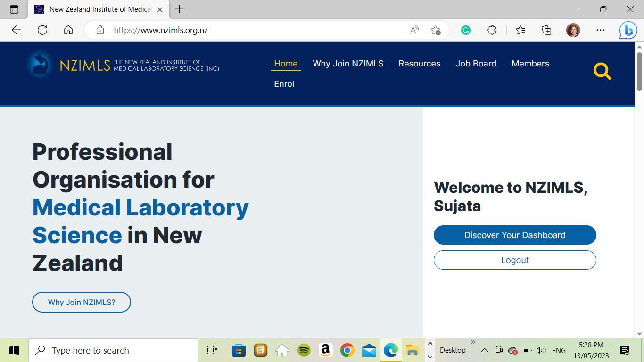Open the Edge browser taskbar icon
The width and height of the screenshot is (644, 362).
391,350
